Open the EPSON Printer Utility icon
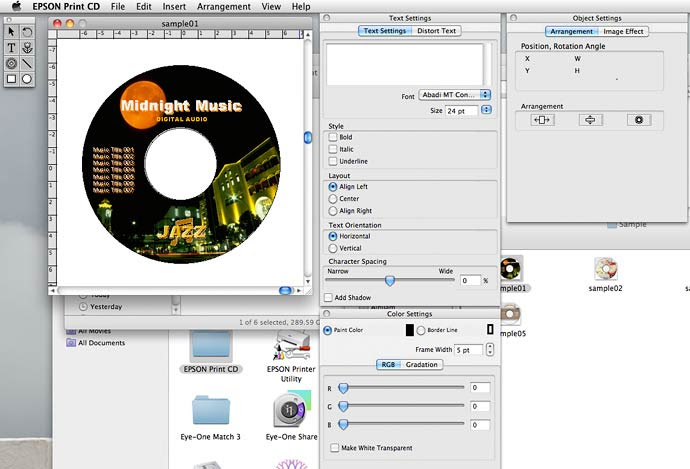Screen dimensions: 690x469 (291, 347)
